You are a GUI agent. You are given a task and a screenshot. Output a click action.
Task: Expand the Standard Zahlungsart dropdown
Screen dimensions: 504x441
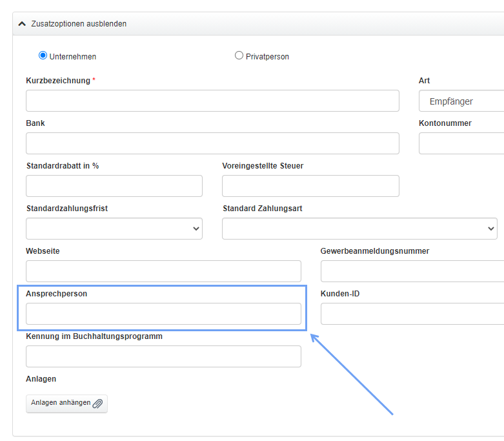pos(359,229)
